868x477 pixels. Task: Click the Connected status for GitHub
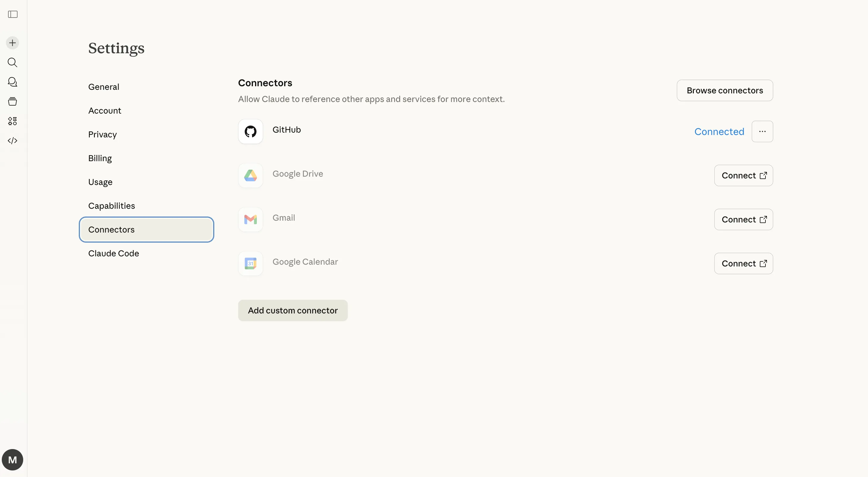pos(719,131)
